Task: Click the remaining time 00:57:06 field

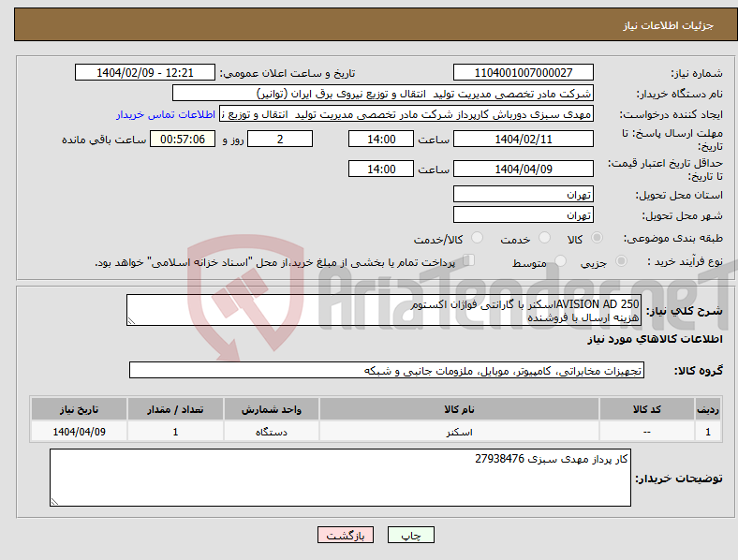Action: 183,139
